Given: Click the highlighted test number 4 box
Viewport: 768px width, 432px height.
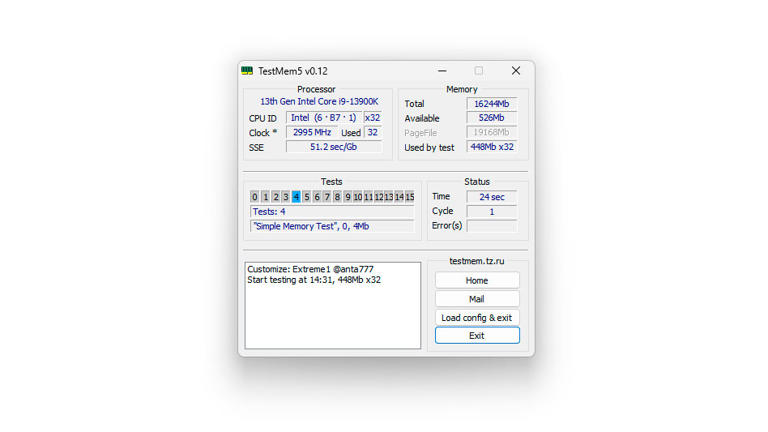Looking at the screenshot, I should point(296,197).
